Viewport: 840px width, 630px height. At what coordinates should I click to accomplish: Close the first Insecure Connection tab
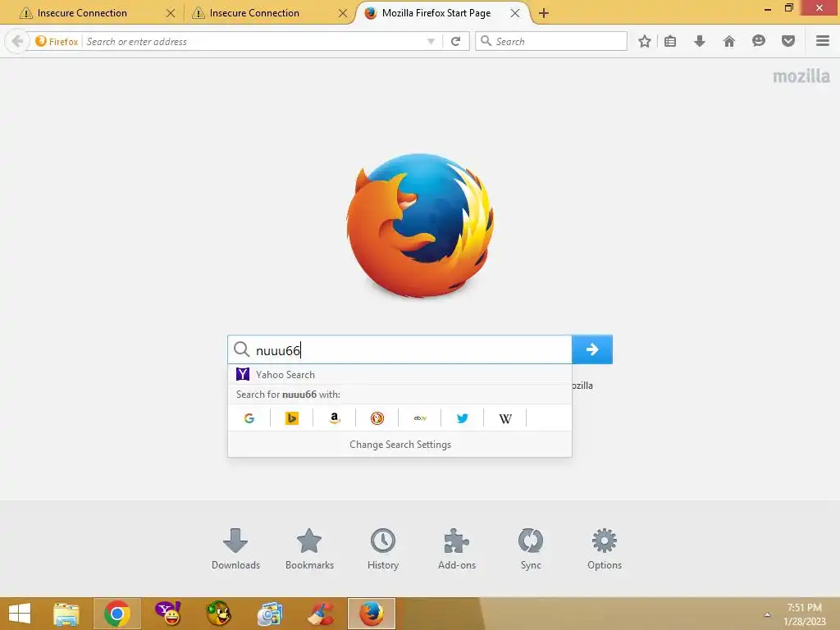(171, 13)
